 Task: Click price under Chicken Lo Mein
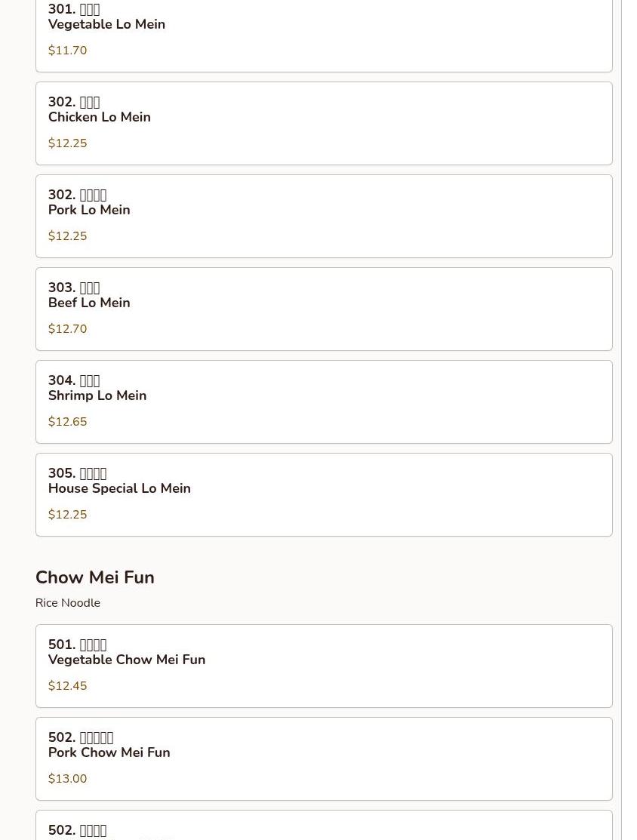[67, 143]
